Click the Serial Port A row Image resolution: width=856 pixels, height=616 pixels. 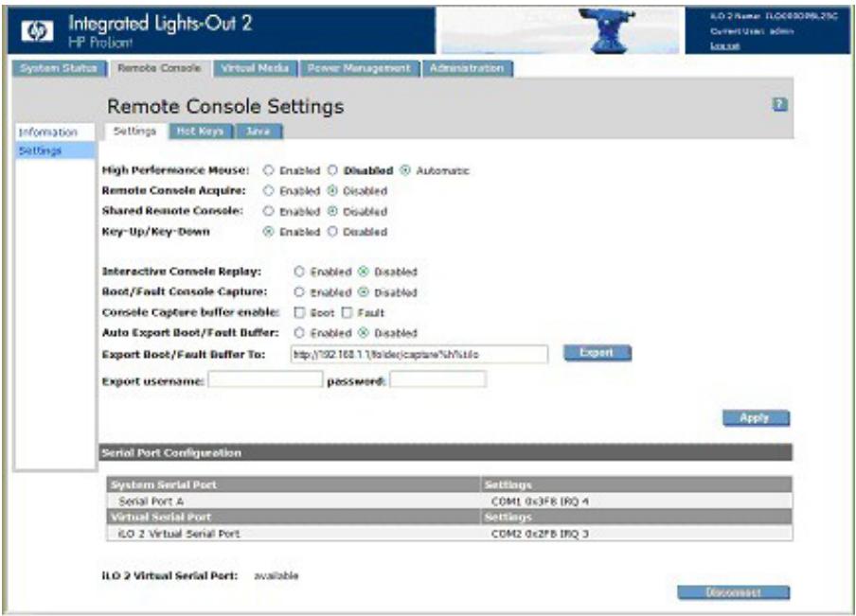[x=449, y=501]
